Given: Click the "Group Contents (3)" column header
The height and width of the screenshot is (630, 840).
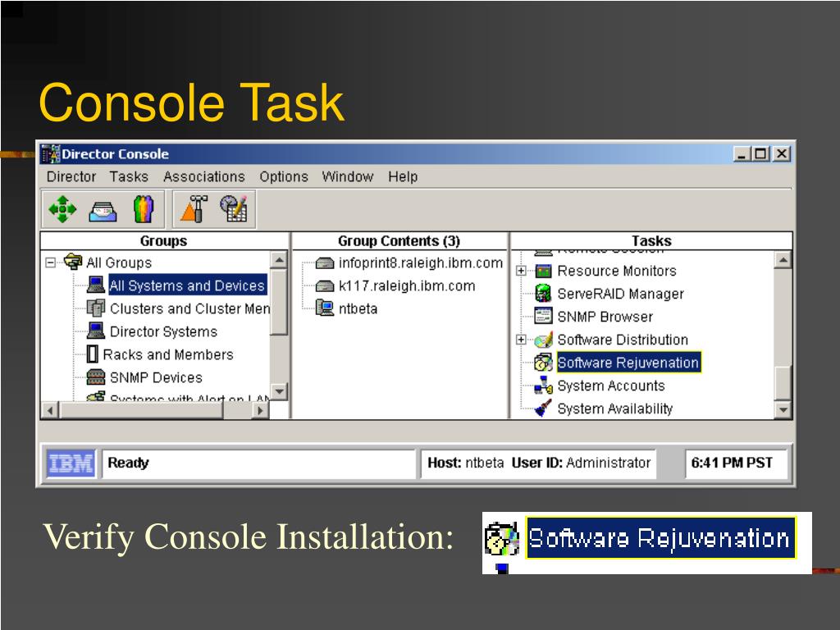Looking at the screenshot, I should [399, 241].
